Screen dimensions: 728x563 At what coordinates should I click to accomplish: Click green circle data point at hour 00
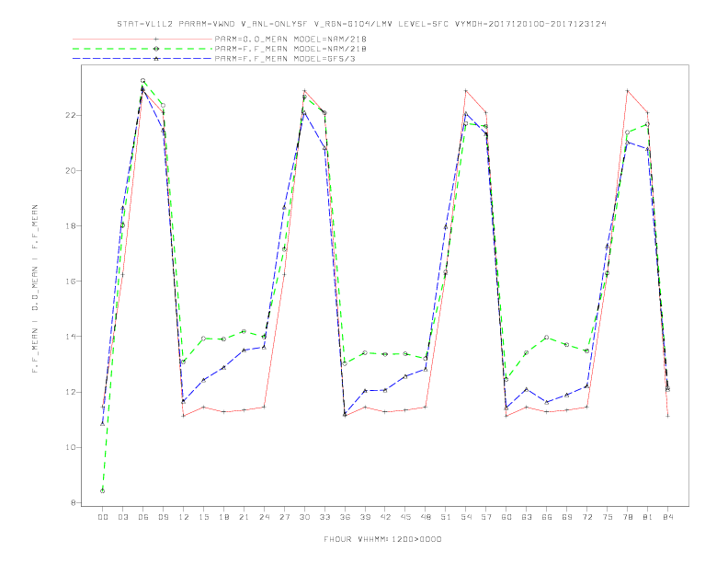point(103,490)
